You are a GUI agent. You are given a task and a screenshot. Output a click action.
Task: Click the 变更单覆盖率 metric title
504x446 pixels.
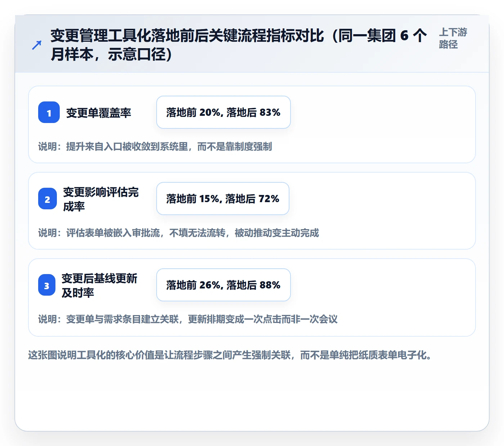[x=99, y=113]
